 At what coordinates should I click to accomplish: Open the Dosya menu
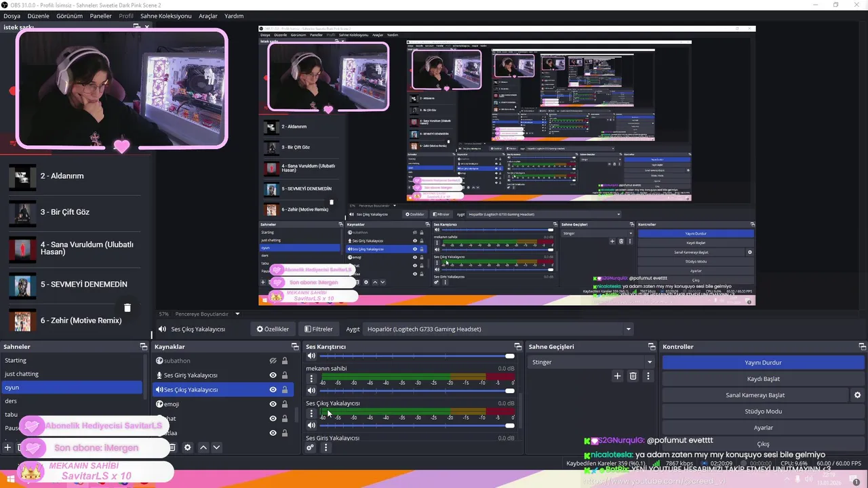[x=12, y=16]
